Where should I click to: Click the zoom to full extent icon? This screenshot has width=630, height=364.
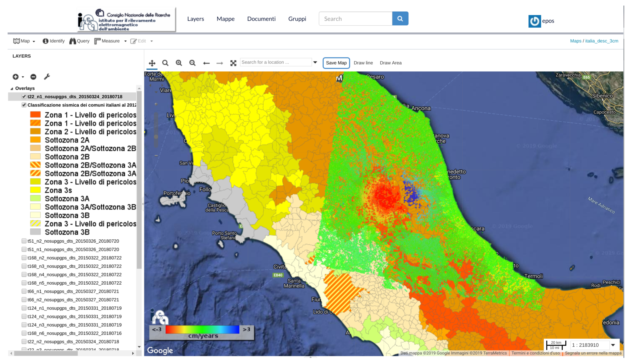(x=233, y=63)
